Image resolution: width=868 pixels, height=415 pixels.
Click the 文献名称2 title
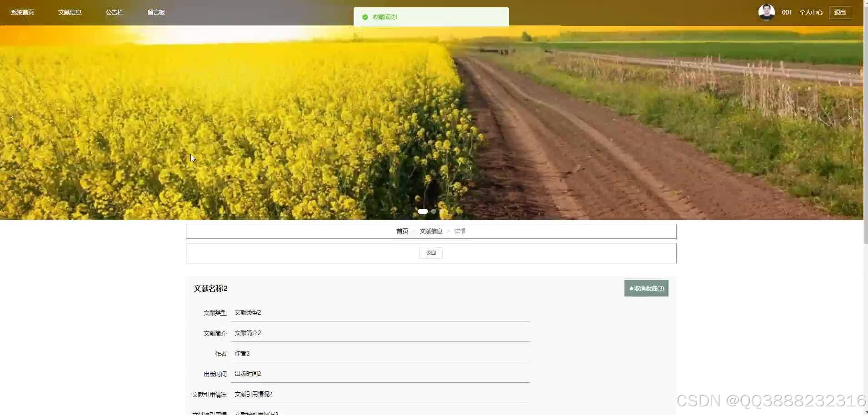coord(210,288)
